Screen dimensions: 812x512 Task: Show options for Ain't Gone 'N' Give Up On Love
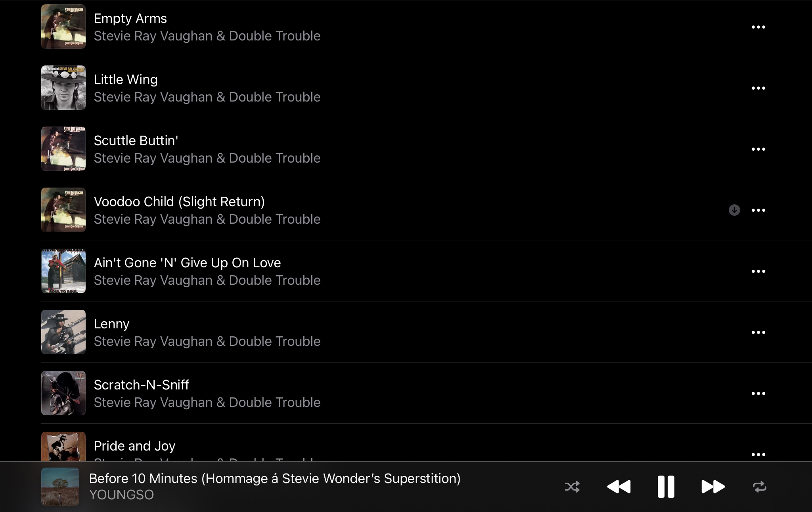758,271
